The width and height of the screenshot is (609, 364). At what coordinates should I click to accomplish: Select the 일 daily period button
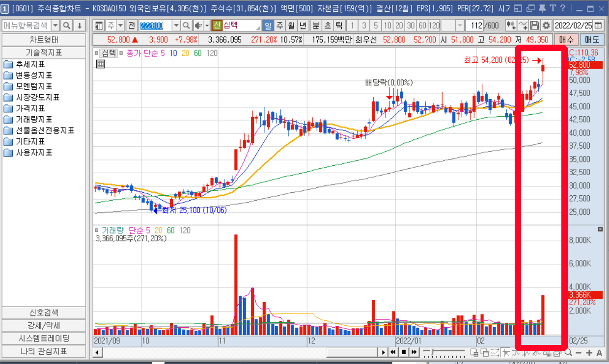(268, 26)
